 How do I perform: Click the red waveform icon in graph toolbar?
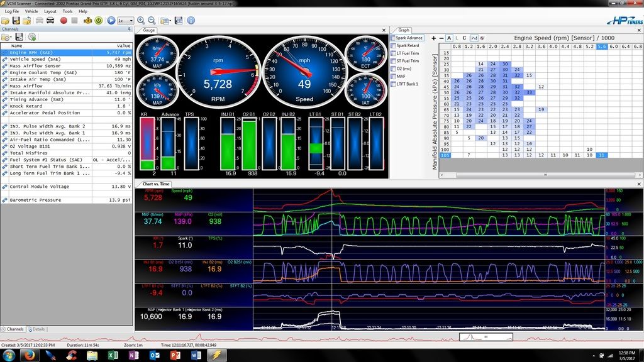pyautogui.click(x=482, y=38)
